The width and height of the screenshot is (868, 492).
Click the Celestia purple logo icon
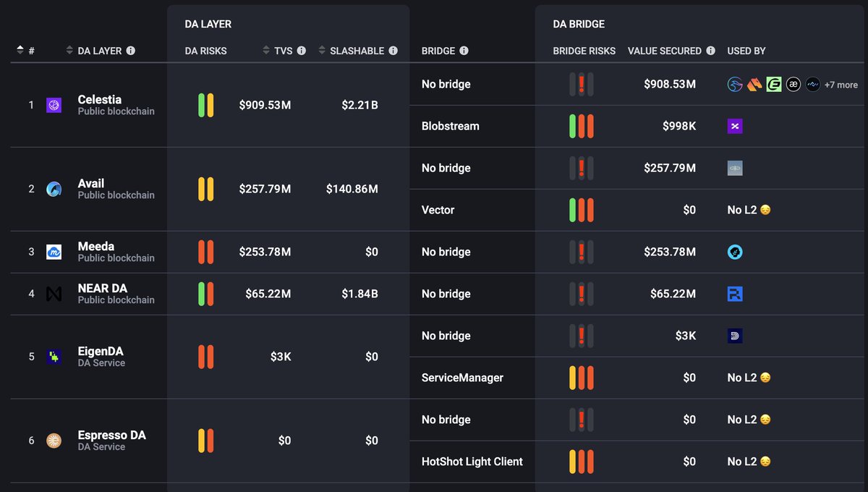(54, 105)
